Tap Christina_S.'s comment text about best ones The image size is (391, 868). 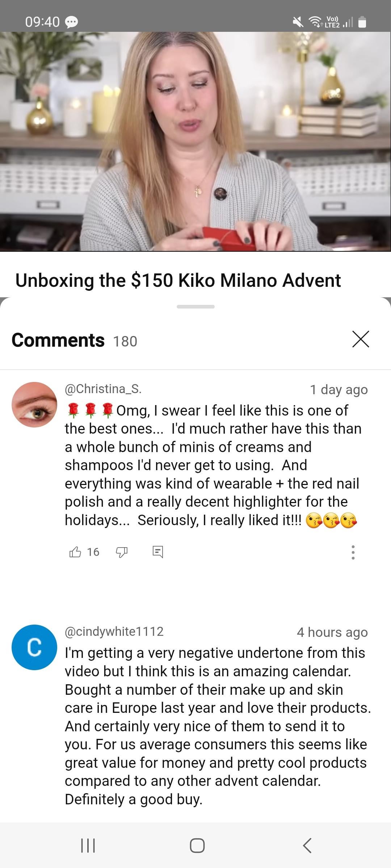213,465
